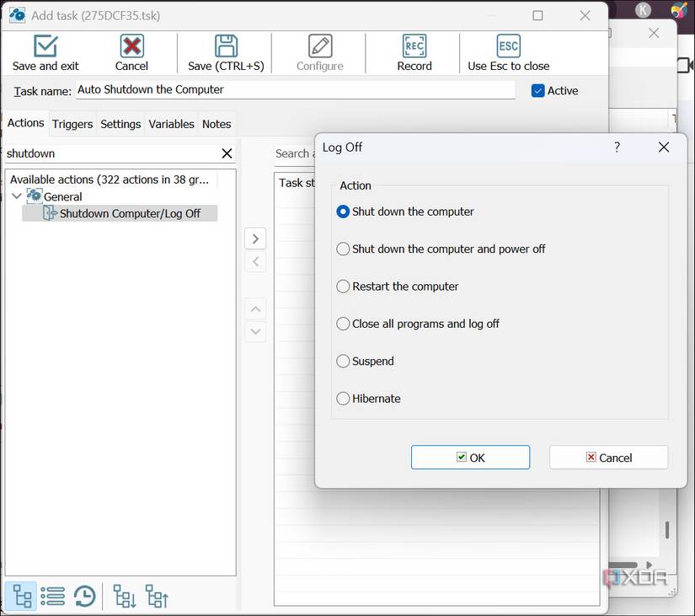This screenshot has width=695, height=616.
Task: Uncheck the Active checkbox
Action: (x=537, y=90)
